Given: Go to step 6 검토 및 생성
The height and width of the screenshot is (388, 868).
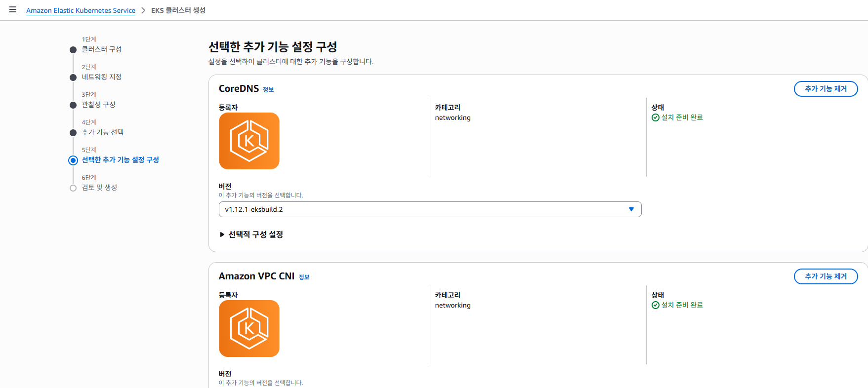Looking at the screenshot, I should point(99,188).
